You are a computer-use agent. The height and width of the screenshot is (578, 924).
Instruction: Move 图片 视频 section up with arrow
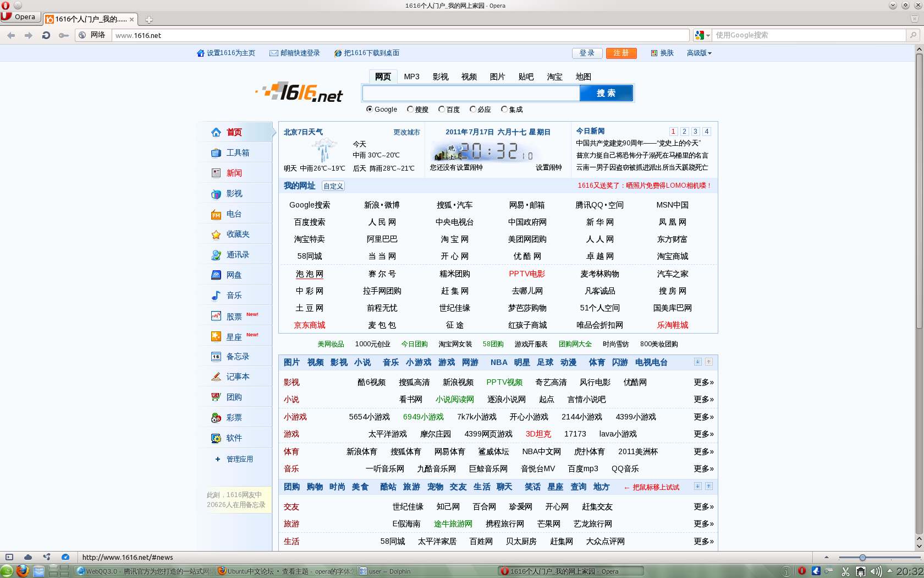(708, 362)
